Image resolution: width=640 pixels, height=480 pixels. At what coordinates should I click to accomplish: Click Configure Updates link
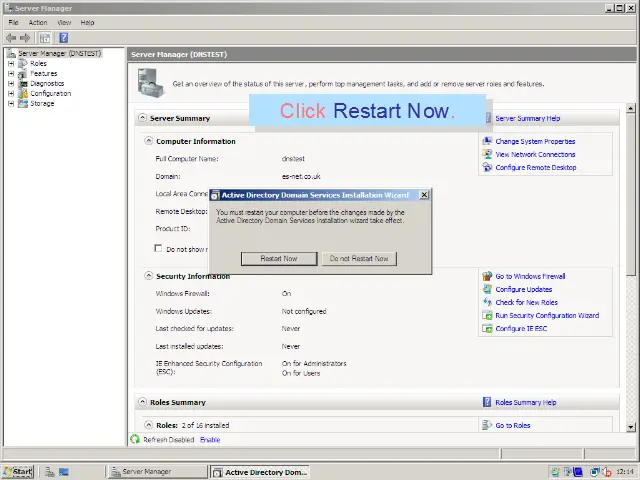coord(524,289)
